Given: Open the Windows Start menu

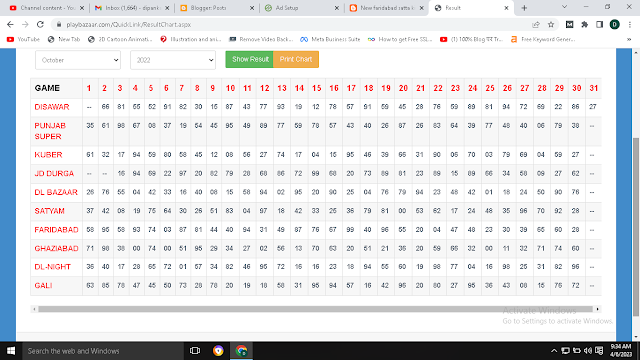Looking at the screenshot, I should click(x=11, y=351).
